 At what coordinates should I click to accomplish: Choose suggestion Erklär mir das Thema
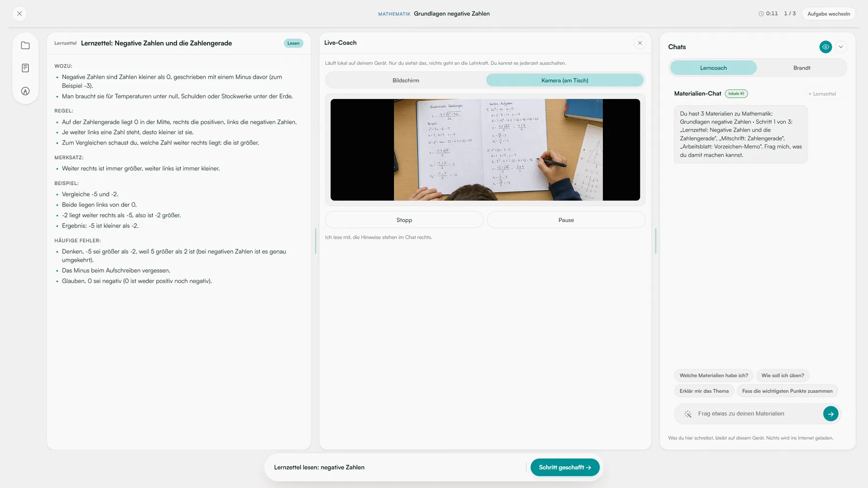(704, 391)
